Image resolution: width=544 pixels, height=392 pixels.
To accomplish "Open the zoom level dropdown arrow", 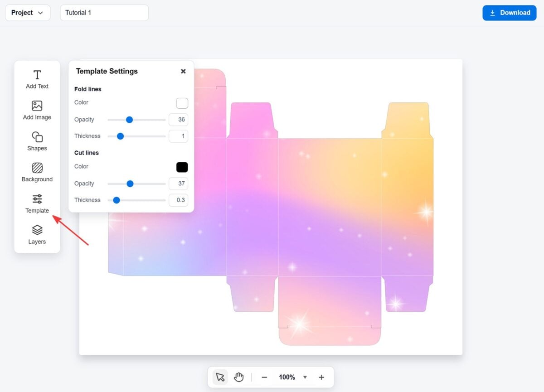I will click(x=305, y=377).
